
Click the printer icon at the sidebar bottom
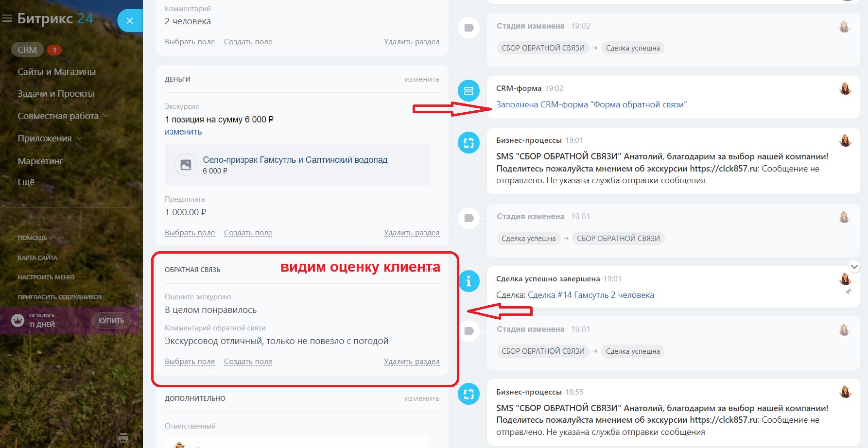coord(123,438)
